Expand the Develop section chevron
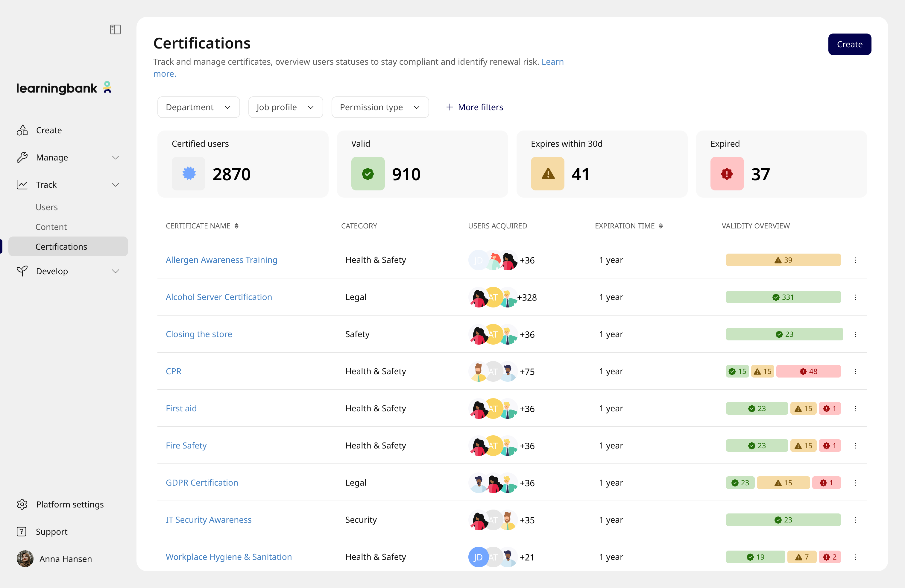This screenshot has height=588, width=905. click(x=116, y=271)
